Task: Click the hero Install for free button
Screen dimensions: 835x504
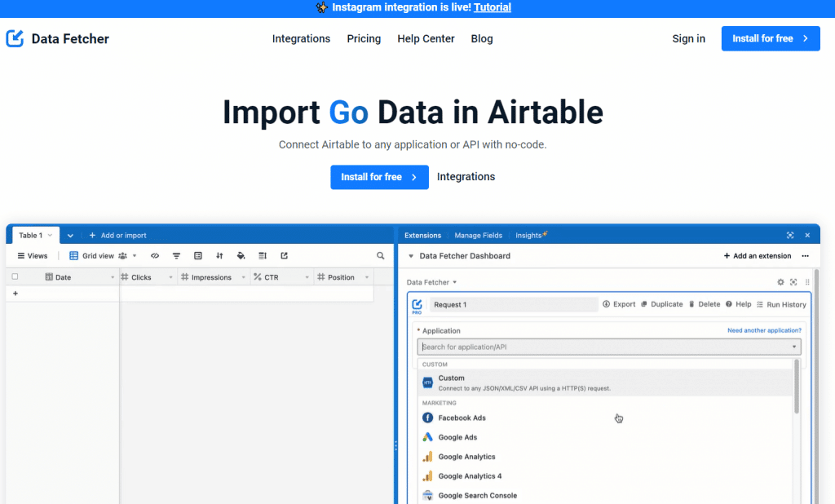Action: [x=379, y=177]
